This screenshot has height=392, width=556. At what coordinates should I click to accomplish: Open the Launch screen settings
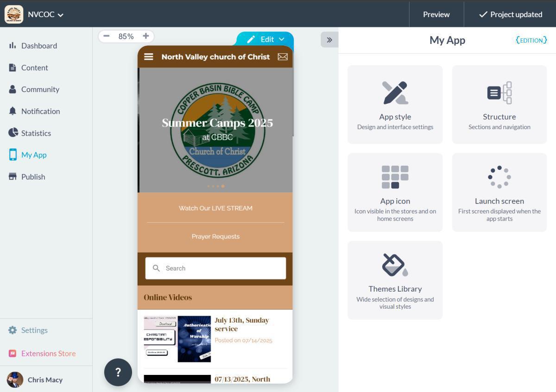tap(499, 192)
